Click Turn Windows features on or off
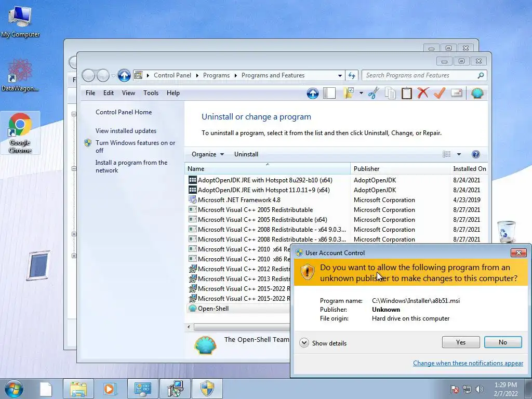Viewport: 532px width, 399px height. coord(136,147)
